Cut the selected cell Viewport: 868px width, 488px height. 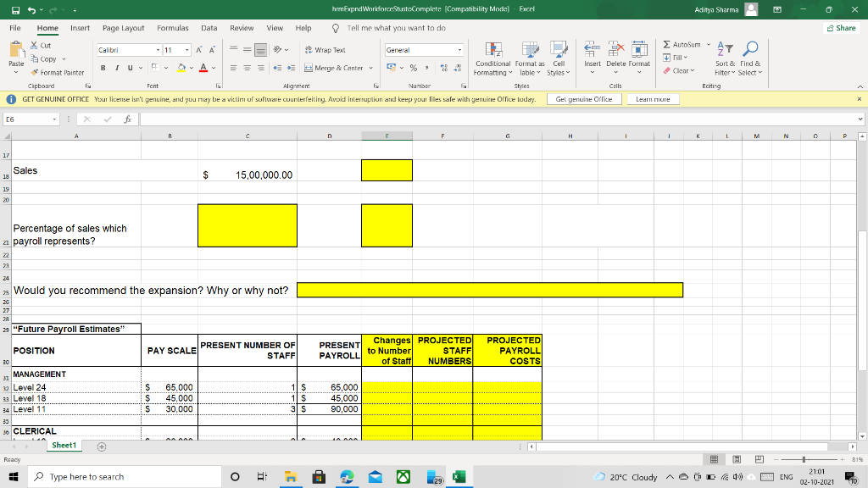41,46
